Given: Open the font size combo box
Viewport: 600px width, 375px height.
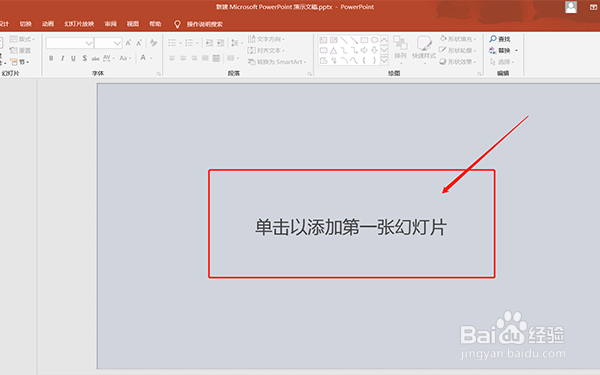Looking at the screenshot, I should [x=108, y=43].
